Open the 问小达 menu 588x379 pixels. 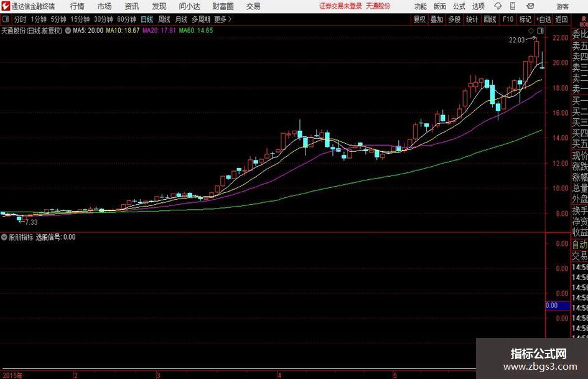tap(189, 6)
